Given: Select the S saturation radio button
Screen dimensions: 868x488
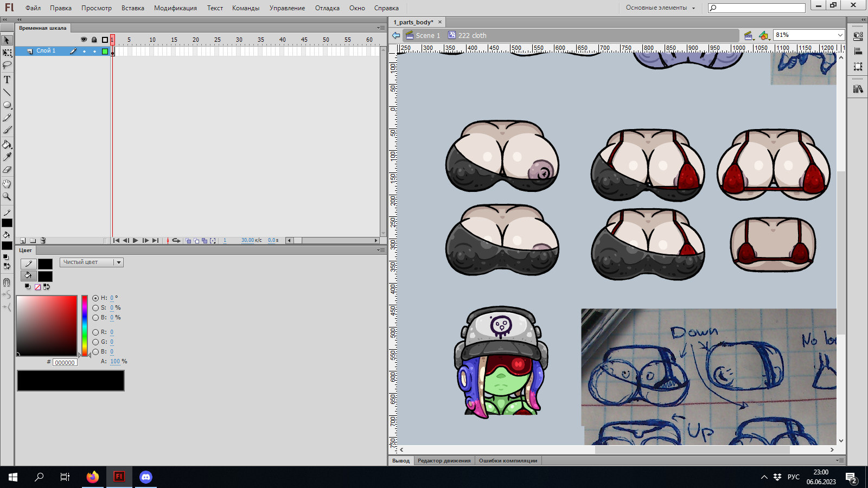Looking at the screenshot, I should 95,308.
